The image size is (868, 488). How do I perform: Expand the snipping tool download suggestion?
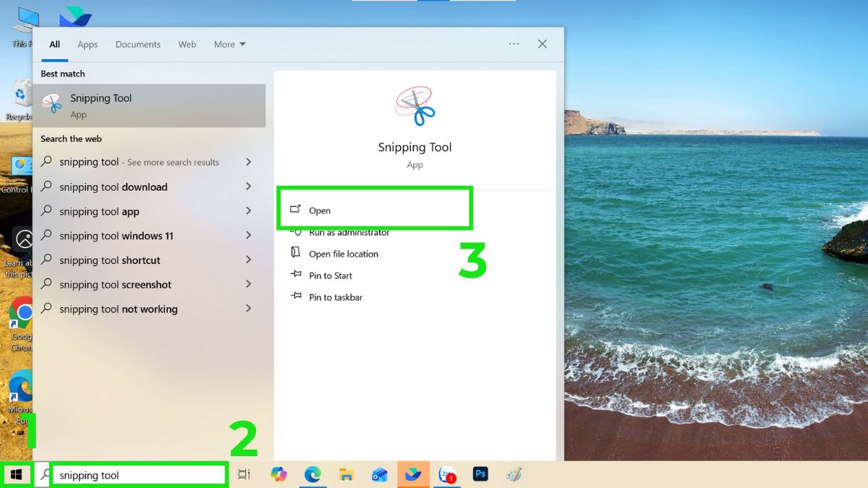[248, 187]
